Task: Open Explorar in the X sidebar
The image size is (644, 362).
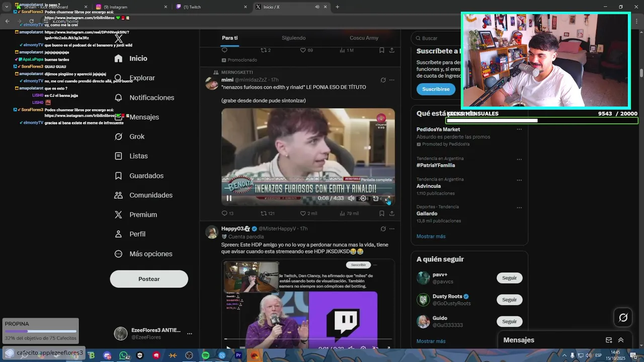Action: click(x=135, y=78)
